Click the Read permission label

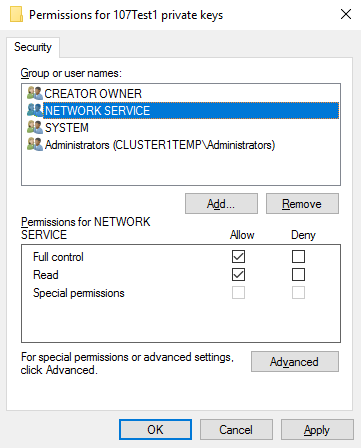pyautogui.click(x=46, y=275)
